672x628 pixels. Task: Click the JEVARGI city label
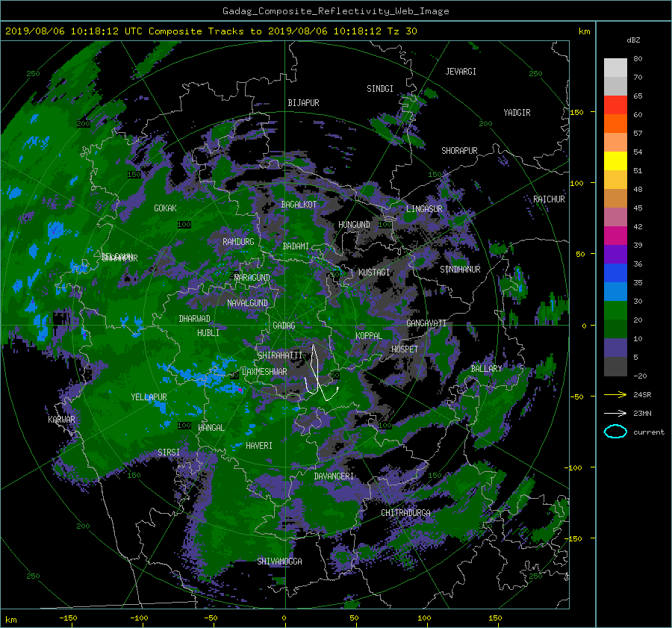pos(461,72)
